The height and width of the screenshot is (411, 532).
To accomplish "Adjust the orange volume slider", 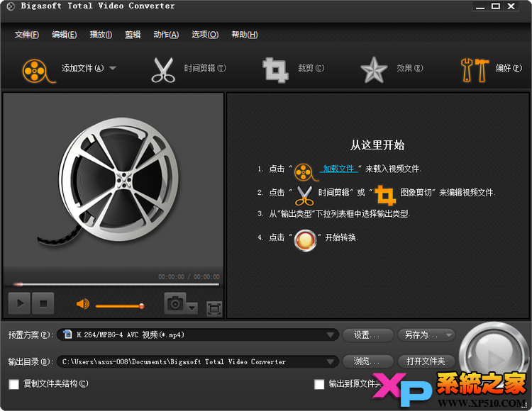I will click(x=120, y=306).
